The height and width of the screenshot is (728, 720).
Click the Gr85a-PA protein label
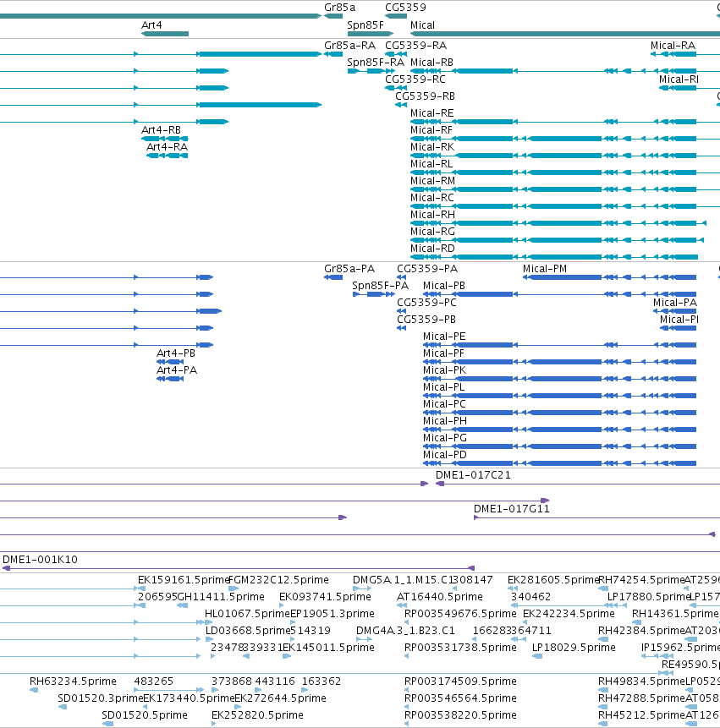[x=349, y=269]
